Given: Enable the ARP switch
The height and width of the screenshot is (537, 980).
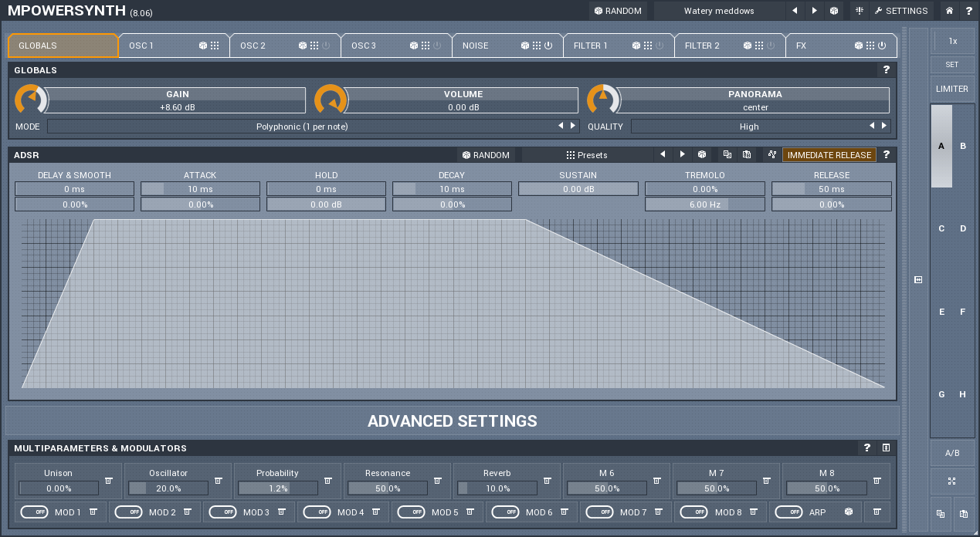Looking at the screenshot, I should point(788,512).
